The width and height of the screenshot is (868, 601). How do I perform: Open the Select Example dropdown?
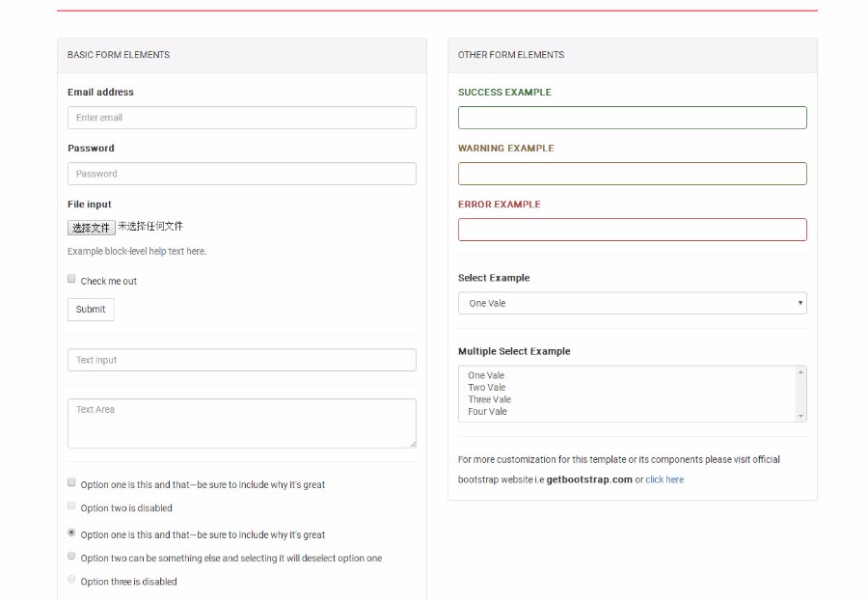(632, 303)
